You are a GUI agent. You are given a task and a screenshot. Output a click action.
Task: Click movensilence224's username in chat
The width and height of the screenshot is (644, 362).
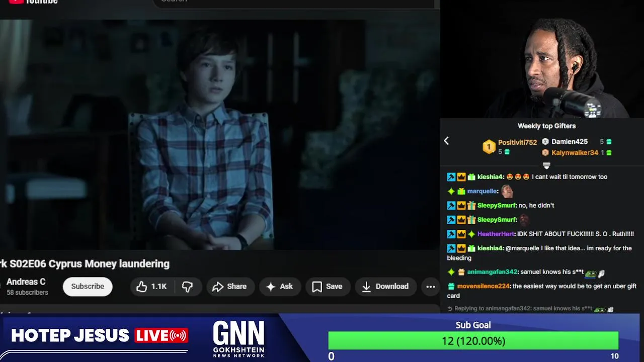point(483,286)
